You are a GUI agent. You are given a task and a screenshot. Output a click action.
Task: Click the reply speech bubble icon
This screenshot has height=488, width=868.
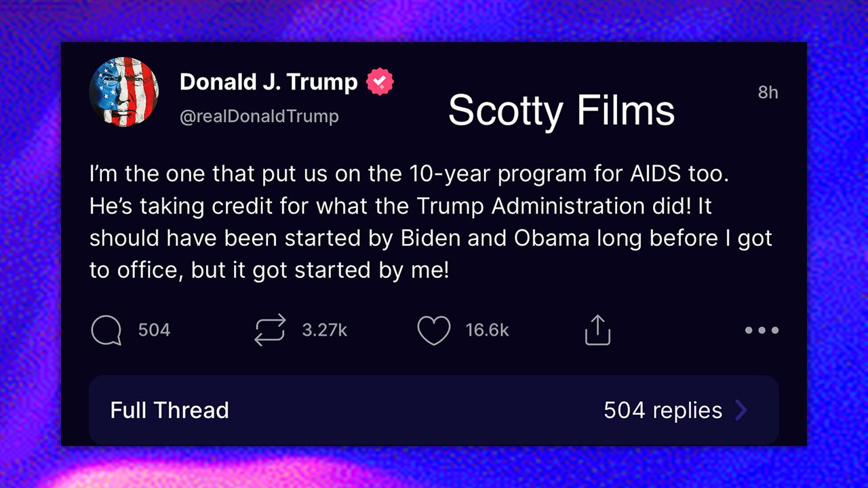[x=106, y=331]
